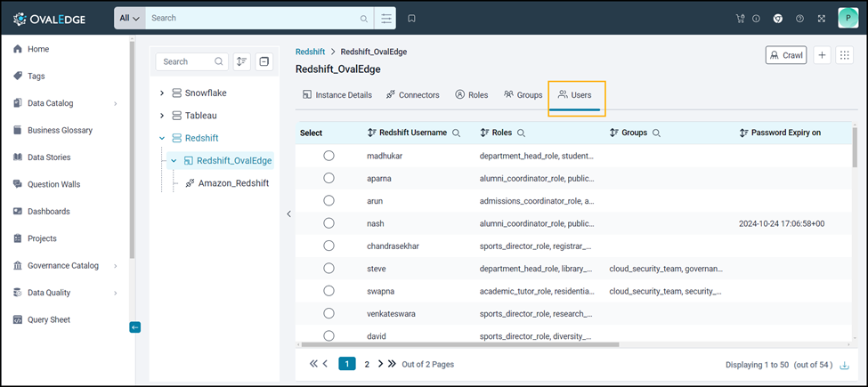Open the All search scope dropdown

[130, 19]
